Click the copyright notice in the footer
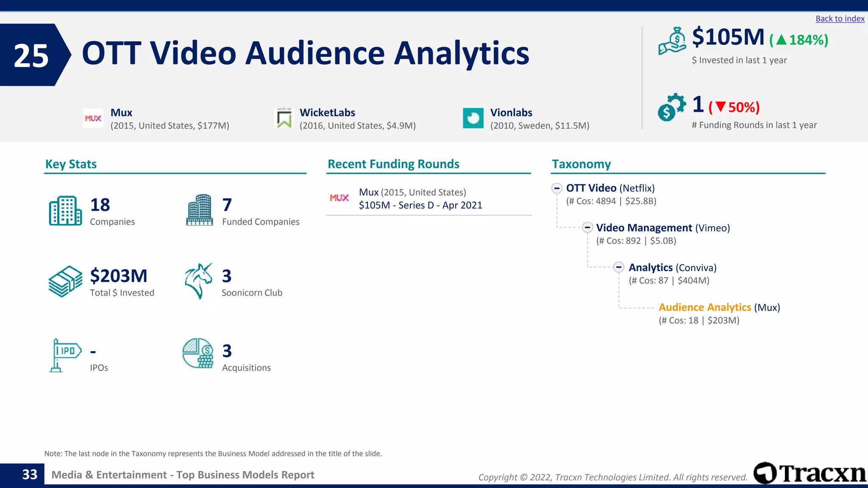The height and width of the screenshot is (488, 868). point(613,477)
